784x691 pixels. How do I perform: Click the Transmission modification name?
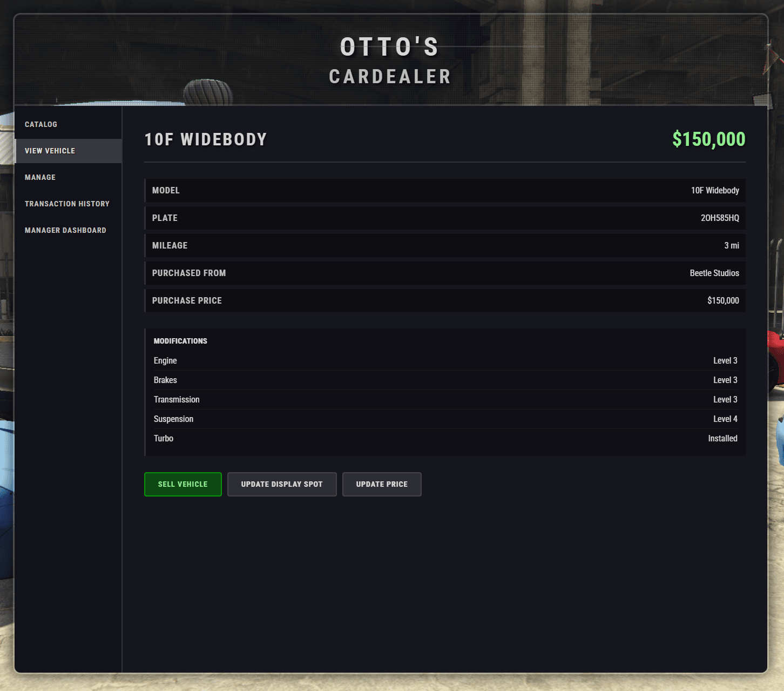coord(177,399)
